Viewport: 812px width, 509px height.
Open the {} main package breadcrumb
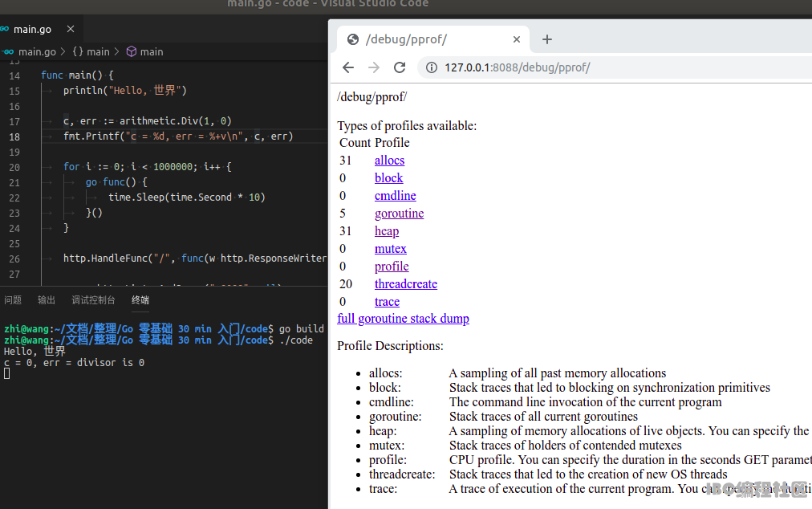(91, 52)
